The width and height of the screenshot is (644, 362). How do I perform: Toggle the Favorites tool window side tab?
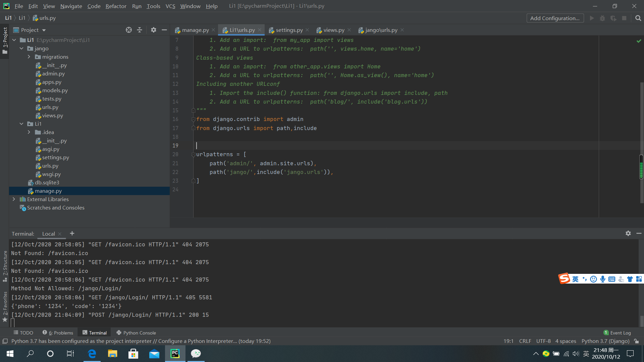(x=5, y=306)
